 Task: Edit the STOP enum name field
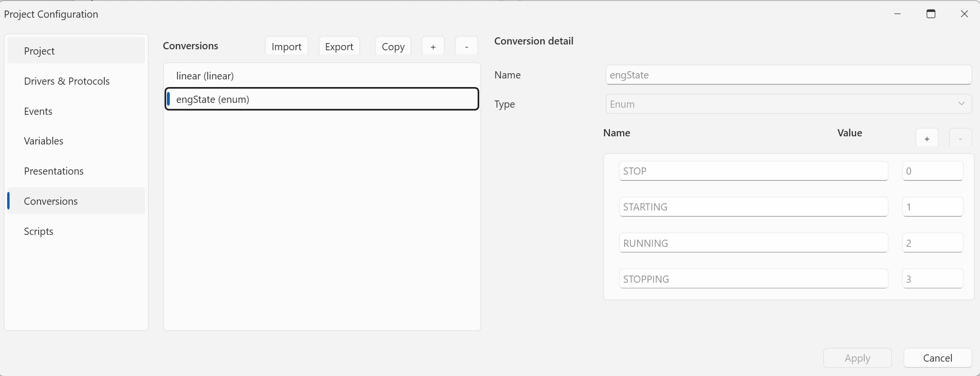(753, 171)
